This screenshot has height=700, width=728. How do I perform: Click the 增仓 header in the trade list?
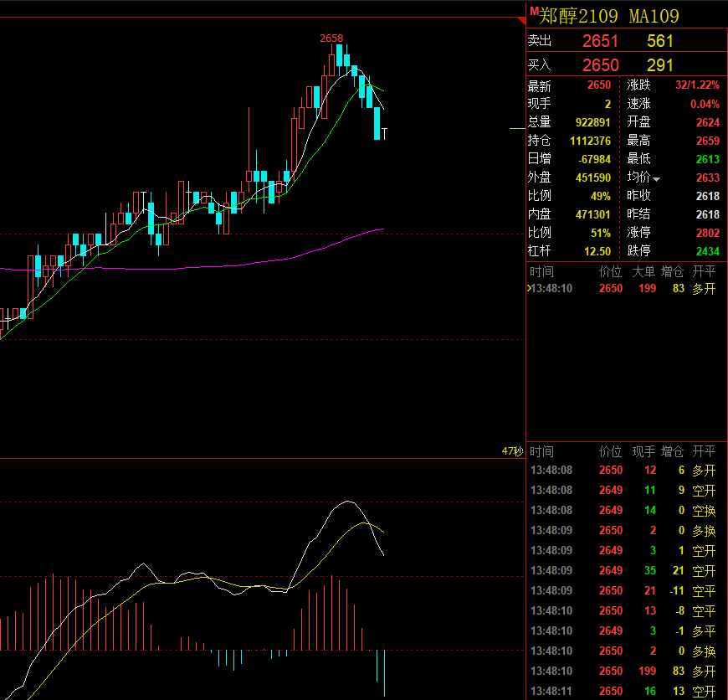[x=672, y=451]
